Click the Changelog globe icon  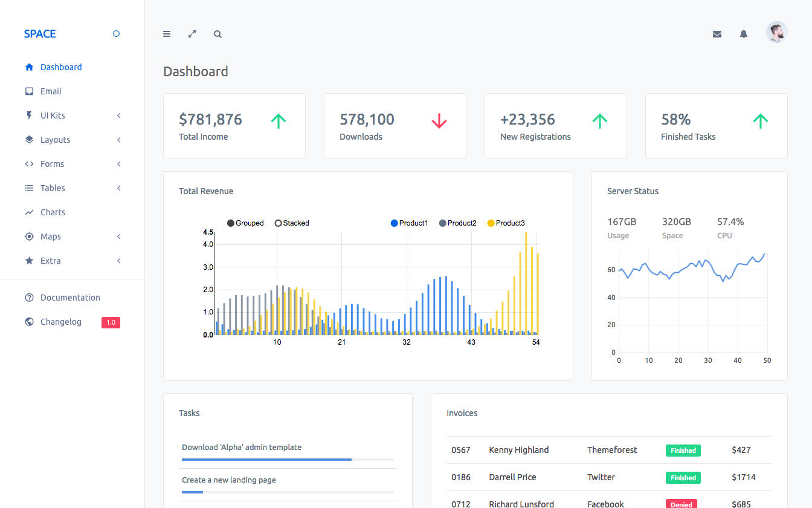(29, 322)
